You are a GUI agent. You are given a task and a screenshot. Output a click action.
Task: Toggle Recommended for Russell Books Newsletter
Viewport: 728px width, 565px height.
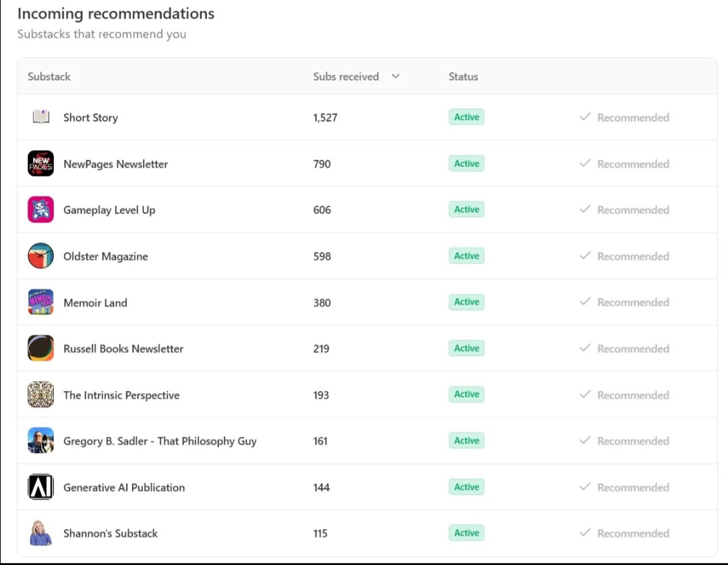coord(624,349)
